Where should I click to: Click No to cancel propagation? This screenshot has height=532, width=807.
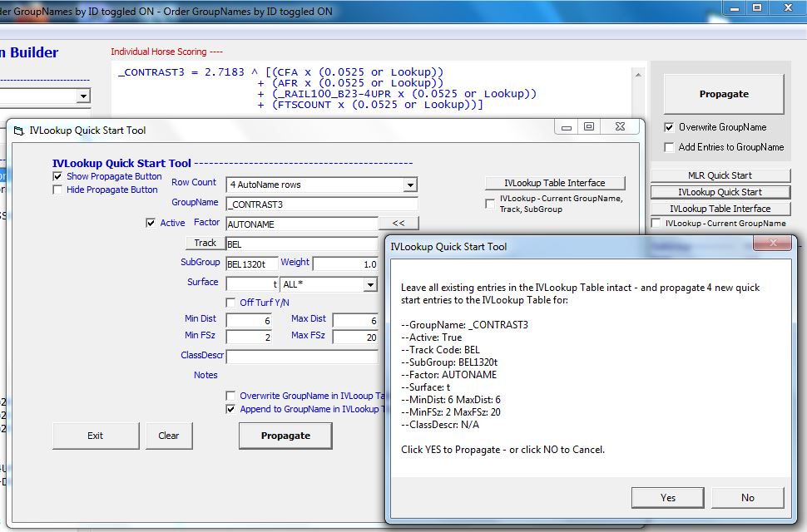coord(747,498)
